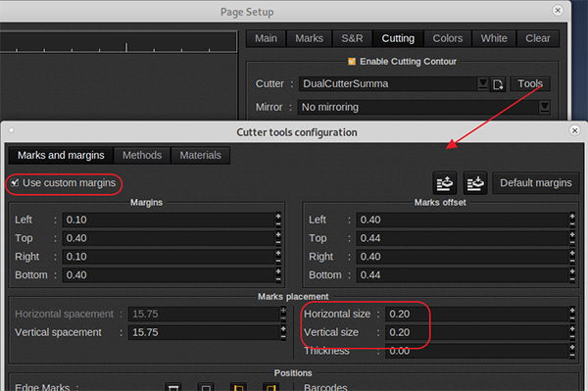588x391 pixels.
Task: Click the Positions section heading
Action: pyautogui.click(x=293, y=373)
